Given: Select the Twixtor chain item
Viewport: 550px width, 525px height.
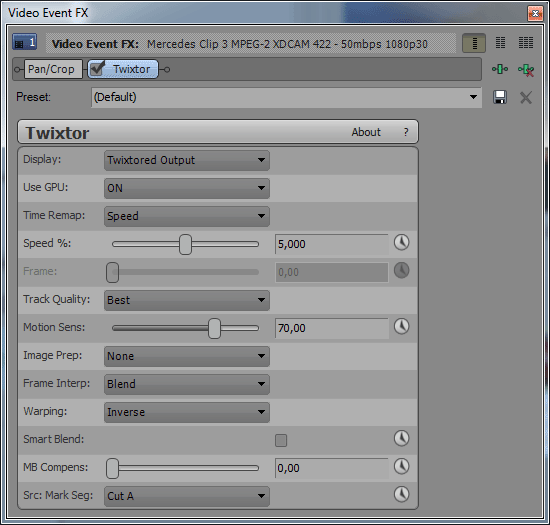Looking at the screenshot, I should tap(123, 69).
